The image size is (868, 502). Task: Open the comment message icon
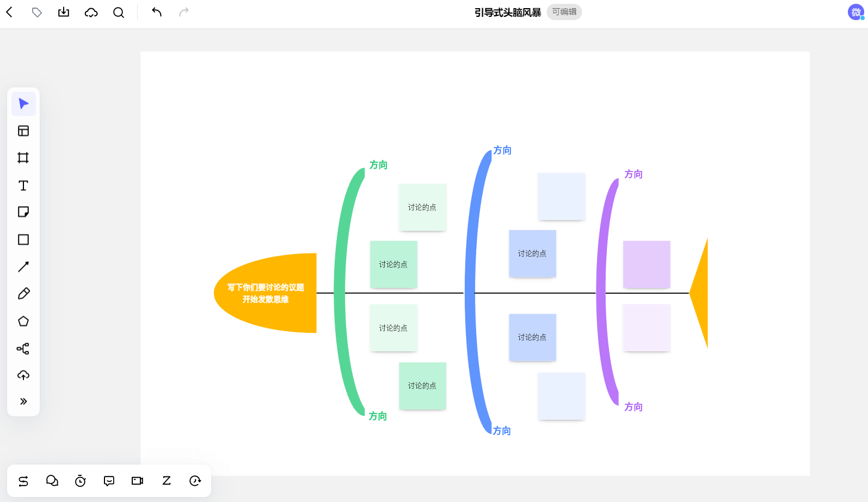(x=109, y=481)
